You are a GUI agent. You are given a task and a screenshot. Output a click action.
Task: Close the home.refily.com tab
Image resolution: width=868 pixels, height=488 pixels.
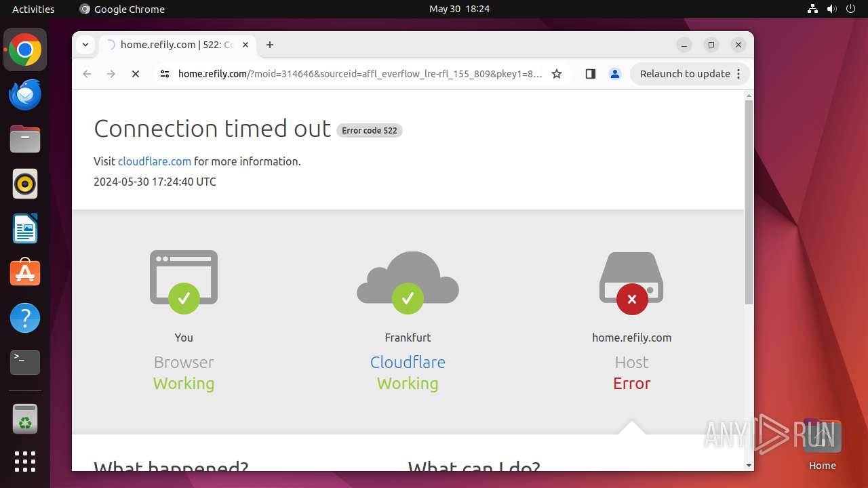245,45
